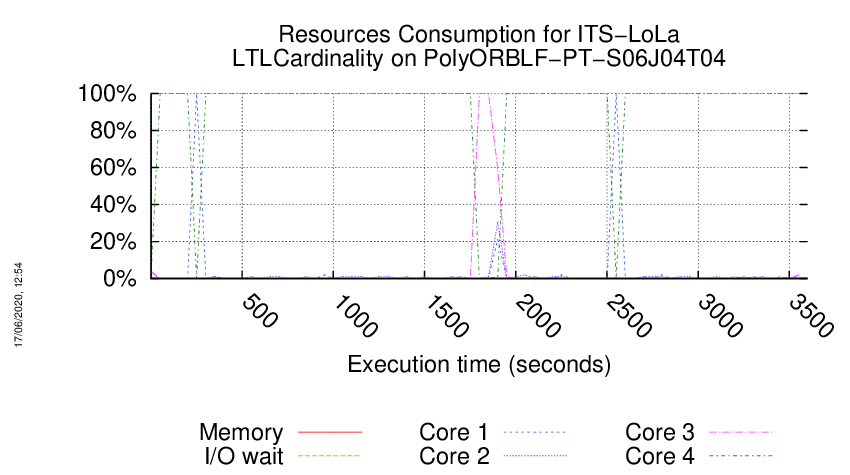The width and height of the screenshot is (850, 475).
Task: Click the '80%' y-axis label
Action: tap(113, 130)
